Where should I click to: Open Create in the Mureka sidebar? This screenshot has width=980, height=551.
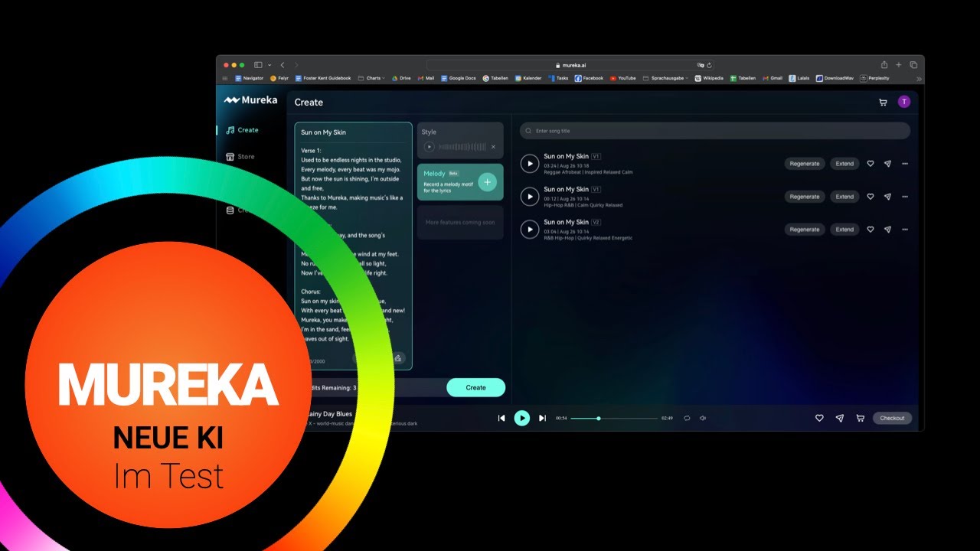click(242, 130)
